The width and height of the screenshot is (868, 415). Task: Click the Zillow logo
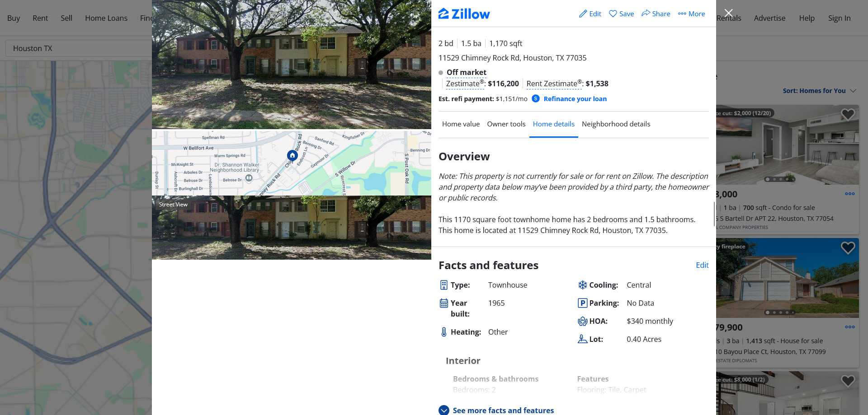pos(464,14)
